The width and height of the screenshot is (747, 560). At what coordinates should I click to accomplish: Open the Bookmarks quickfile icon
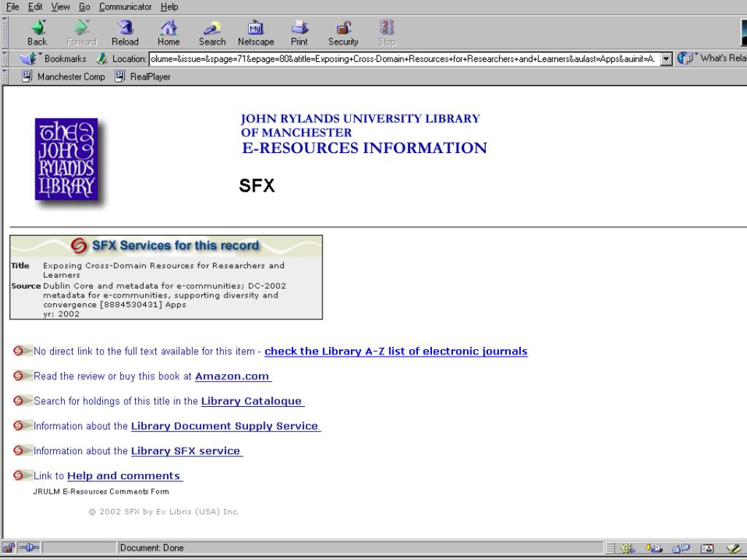[28, 58]
